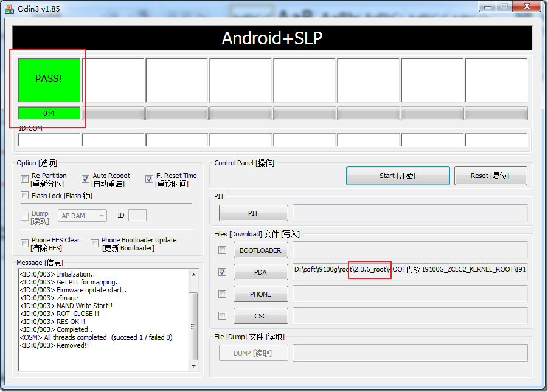
Task: Check the Phone EFS Clear option
Action: tap(24, 243)
